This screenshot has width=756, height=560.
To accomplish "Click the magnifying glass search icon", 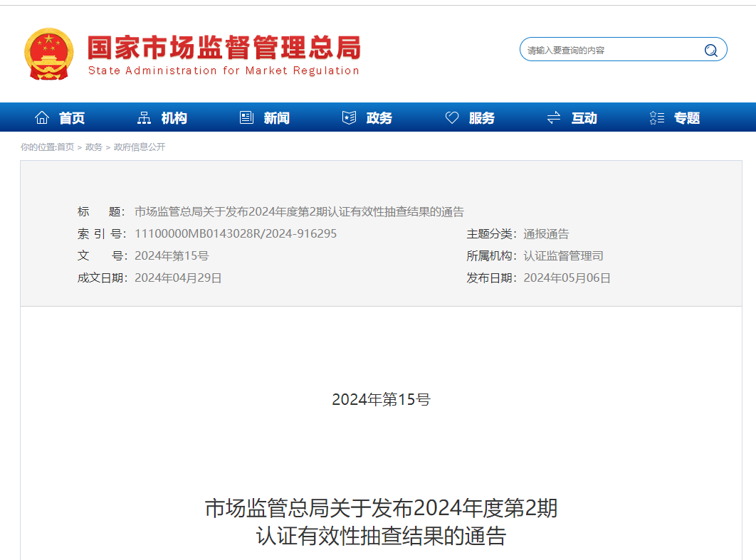I will [x=710, y=50].
